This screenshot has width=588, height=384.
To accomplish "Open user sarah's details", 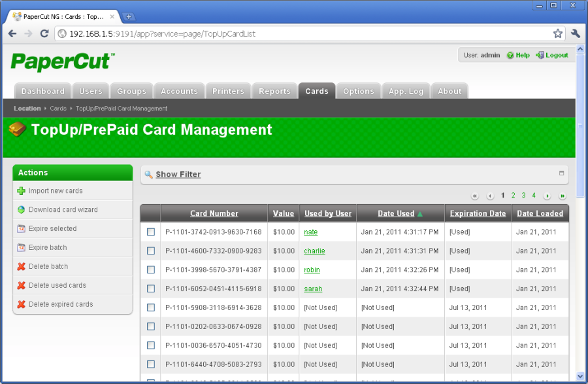I will tap(313, 288).
